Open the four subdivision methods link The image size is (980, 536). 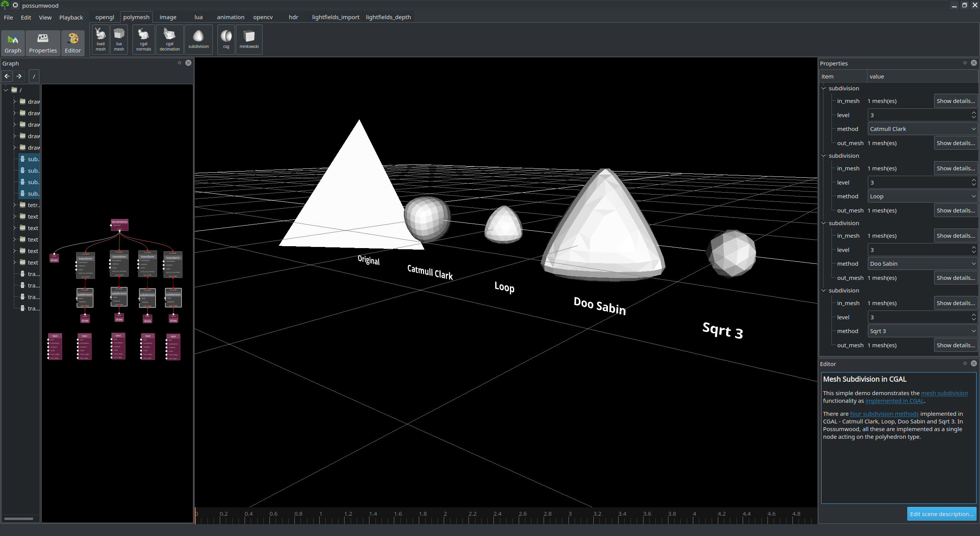coord(884,414)
